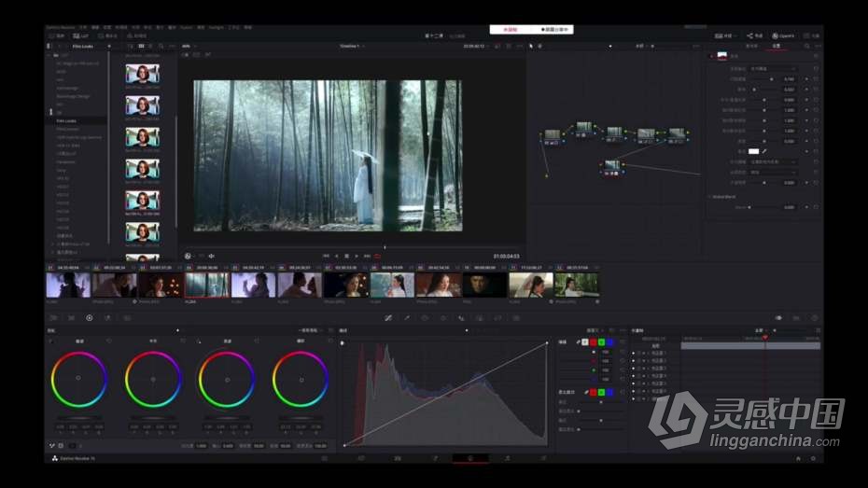Click the first LUT preview thumbnail

click(142, 74)
